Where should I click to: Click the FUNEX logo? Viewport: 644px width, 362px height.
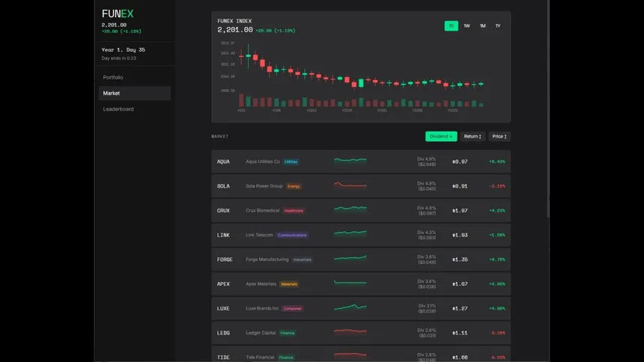[x=118, y=14]
